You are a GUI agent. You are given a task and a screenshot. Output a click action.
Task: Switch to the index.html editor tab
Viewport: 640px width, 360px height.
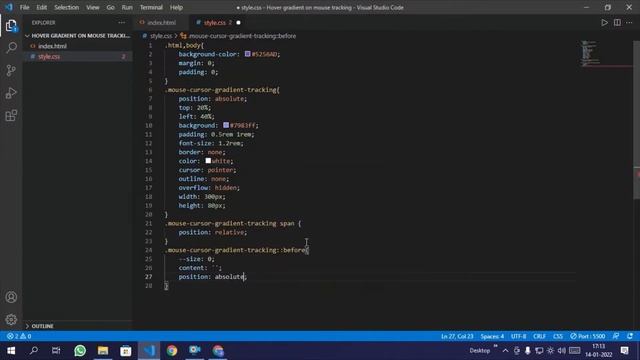tap(161, 23)
